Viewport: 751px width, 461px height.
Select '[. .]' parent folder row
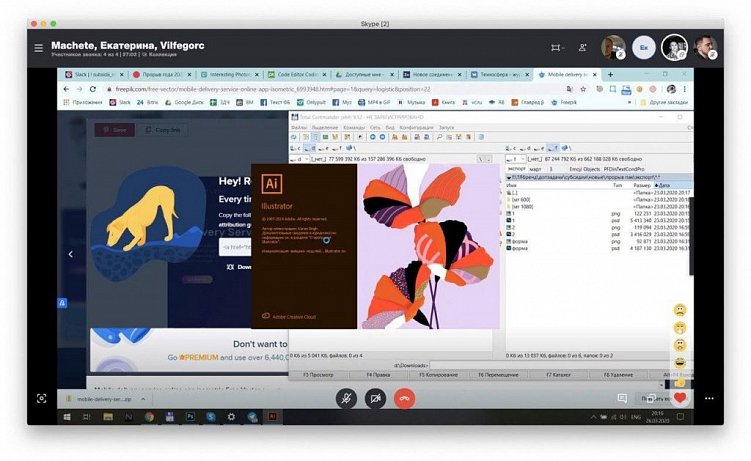pyautogui.click(x=599, y=192)
